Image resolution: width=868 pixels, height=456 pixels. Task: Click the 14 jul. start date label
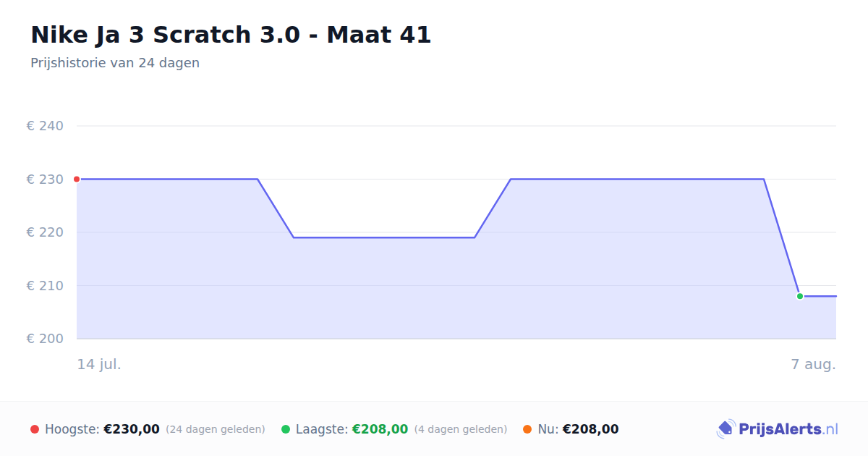[x=99, y=364]
